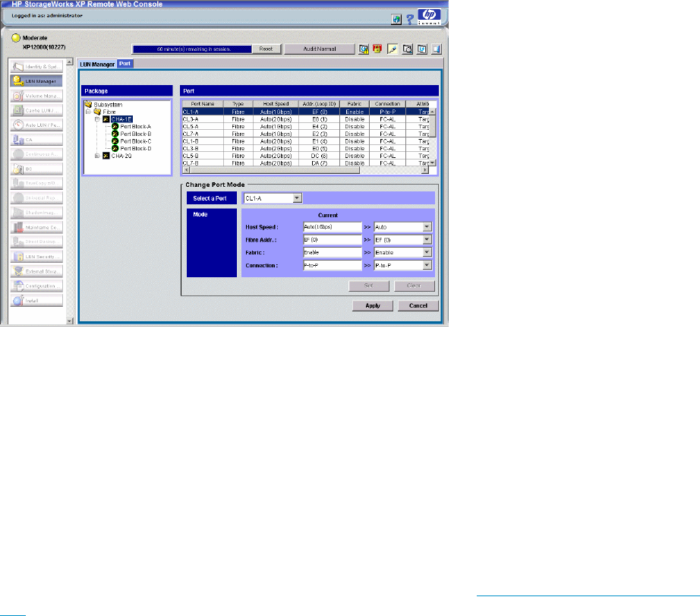The image size is (700, 616).
Task: Open Configuration sidebar item
Action: pos(36,286)
